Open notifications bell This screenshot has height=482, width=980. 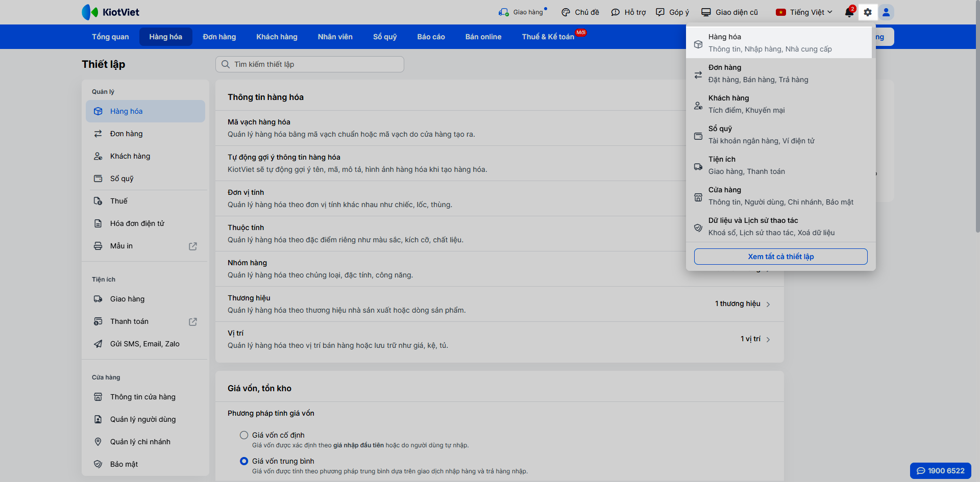pyautogui.click(x=849, y=12)
